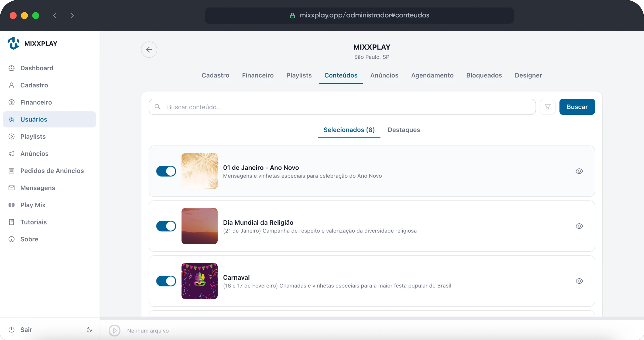Image resolution: width=644 pixels, height=340 pixels.
Task: Click the Ano Novo fireworks thumbnail
Action: [x=199, y=171]
